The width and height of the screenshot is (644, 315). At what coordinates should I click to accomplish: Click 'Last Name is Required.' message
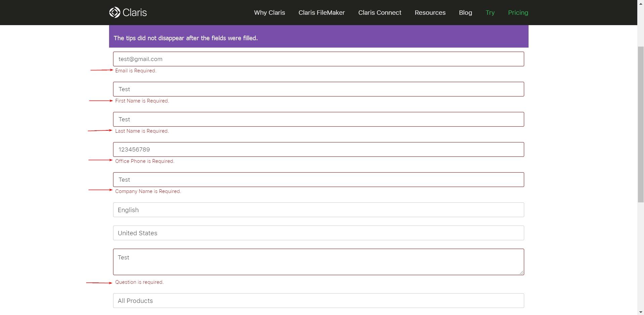[142, 131]
